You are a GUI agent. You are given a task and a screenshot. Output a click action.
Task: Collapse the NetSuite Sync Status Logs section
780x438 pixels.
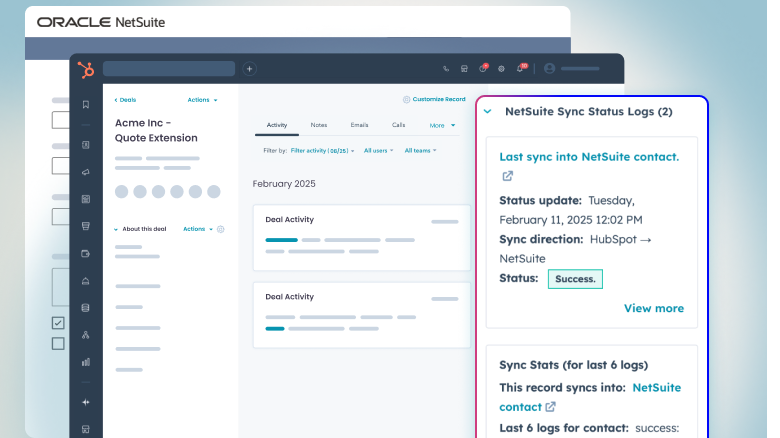pos(488,112)
